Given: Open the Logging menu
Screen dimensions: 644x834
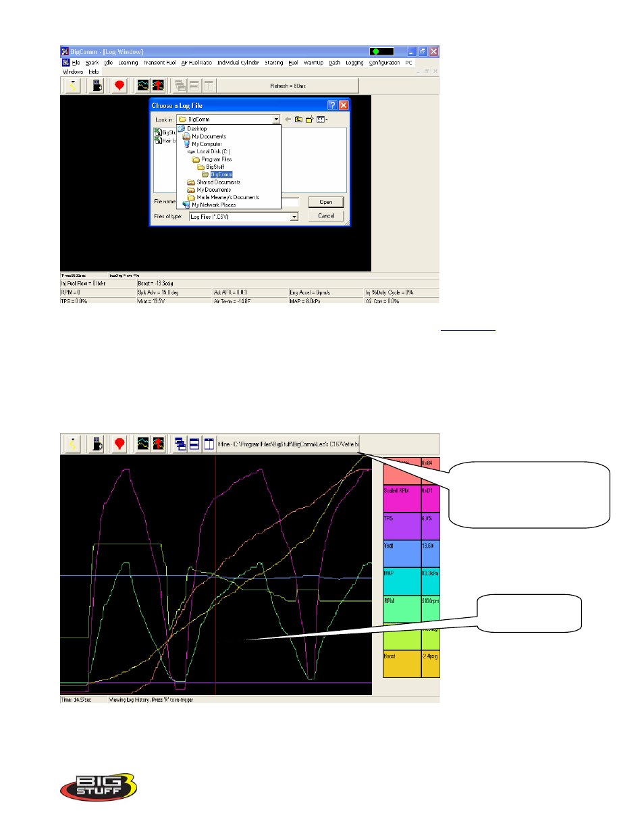Looking at the screenshot, I should point(354,63).
